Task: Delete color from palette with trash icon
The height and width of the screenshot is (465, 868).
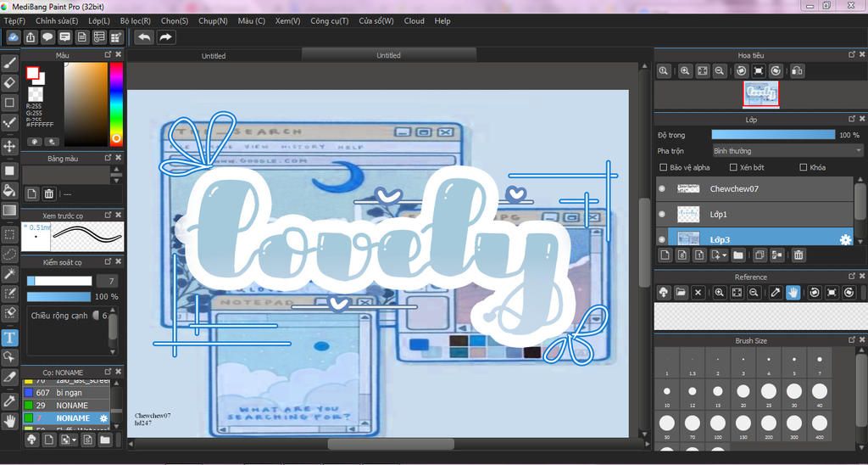Action: (x=48, y=193)
